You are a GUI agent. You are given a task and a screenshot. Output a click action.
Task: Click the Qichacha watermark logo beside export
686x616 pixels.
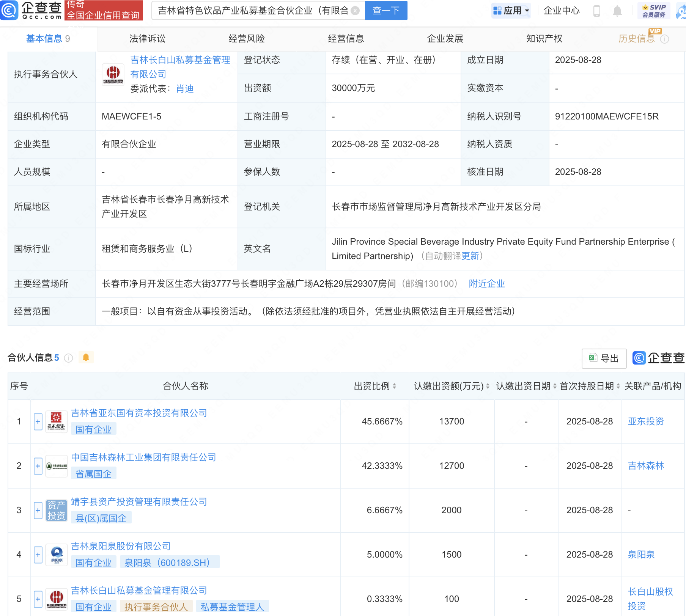[658, 358]
